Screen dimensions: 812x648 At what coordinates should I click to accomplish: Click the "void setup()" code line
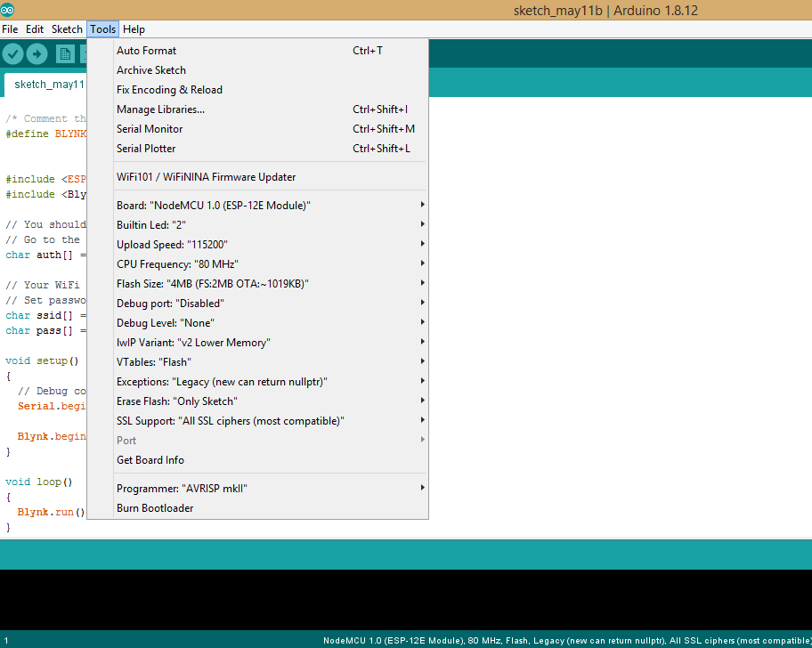42,361
